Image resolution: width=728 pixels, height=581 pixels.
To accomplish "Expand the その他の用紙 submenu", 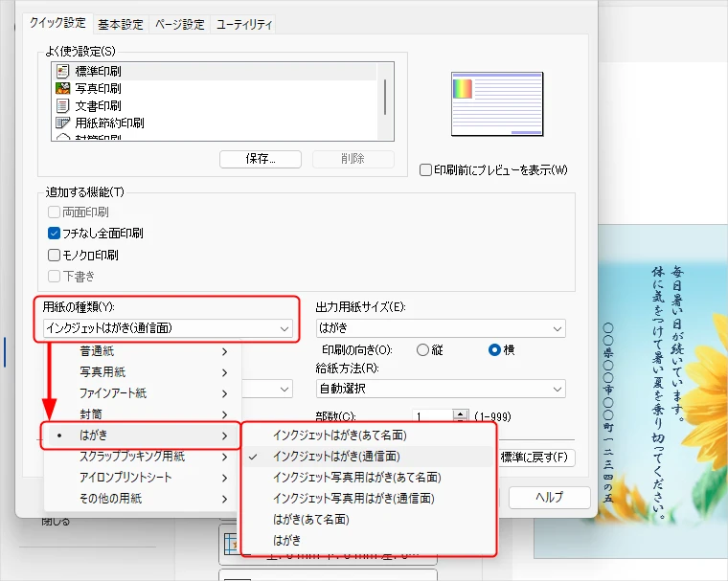I will point(143,499).
